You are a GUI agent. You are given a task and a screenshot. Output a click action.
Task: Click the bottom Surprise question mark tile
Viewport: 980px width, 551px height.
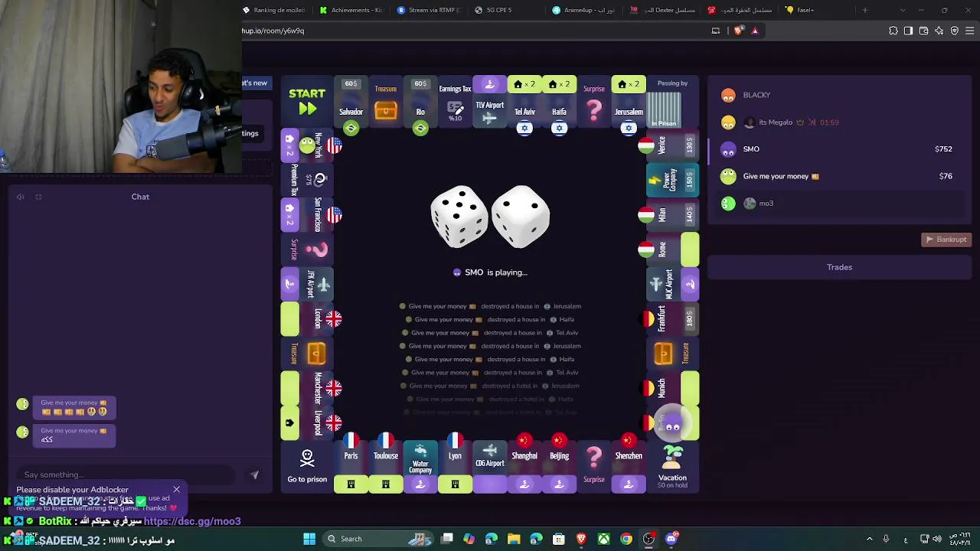[x=594, y=467]
